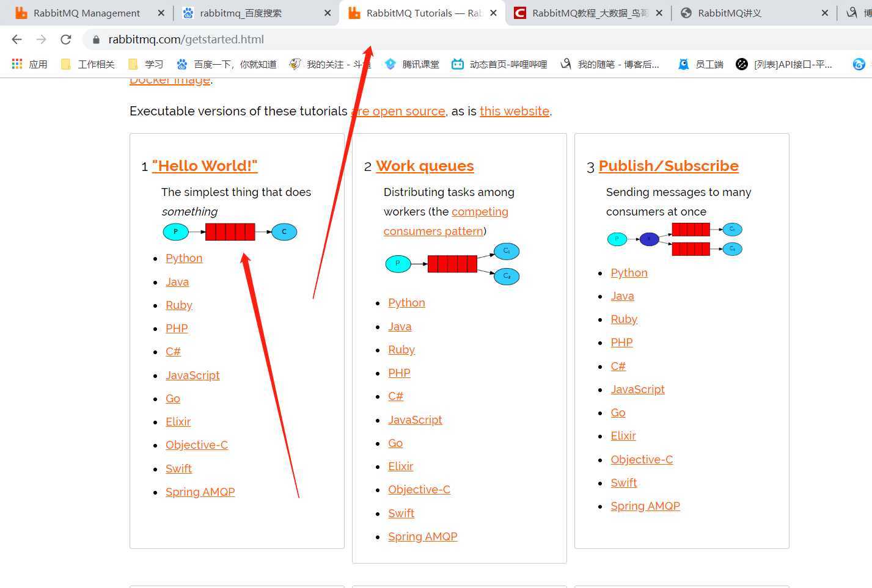Open the 我的随笔 - 博客后 bookmark
This screenshot has width=872, height=588.
(x=610, y=64)
